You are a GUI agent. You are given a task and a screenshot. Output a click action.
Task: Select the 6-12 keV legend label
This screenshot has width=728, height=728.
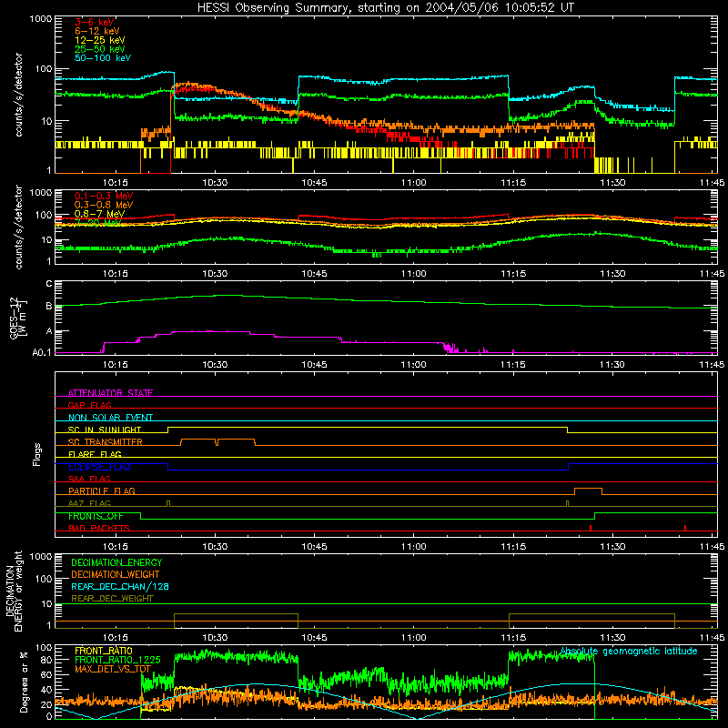click(97, 31)
